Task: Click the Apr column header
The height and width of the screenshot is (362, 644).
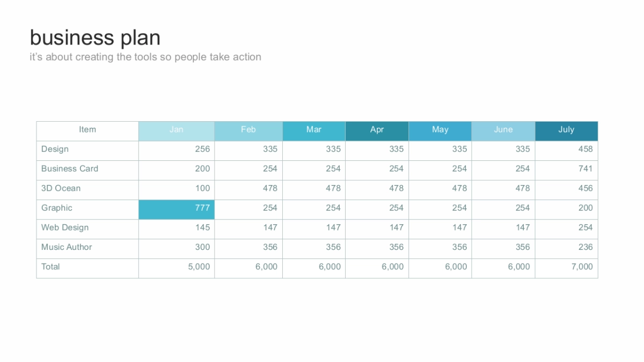Action: coord(377,130)
